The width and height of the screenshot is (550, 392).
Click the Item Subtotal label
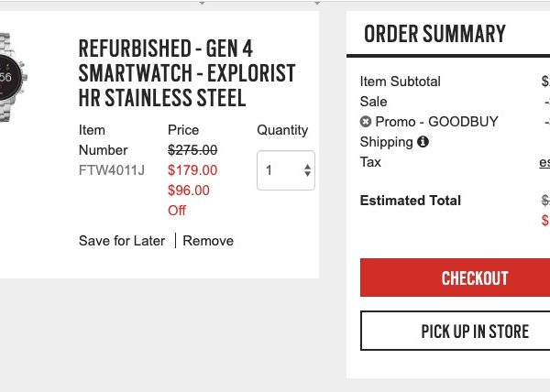coord(401,82)
